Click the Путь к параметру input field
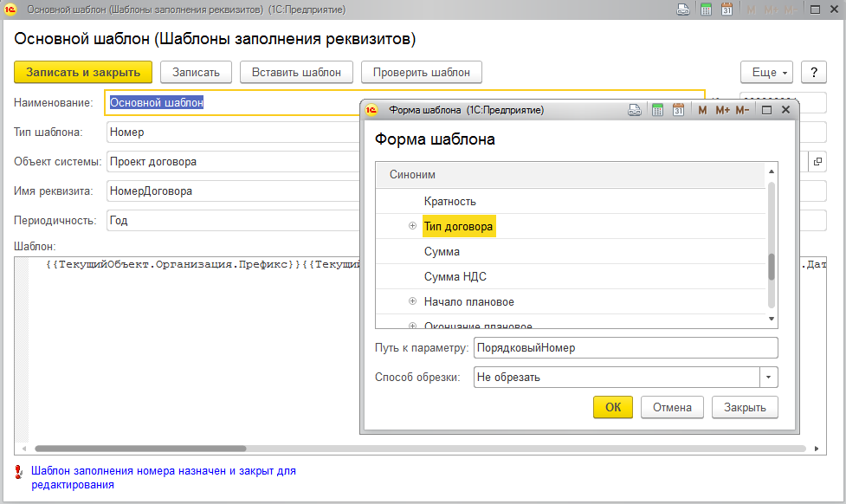 (x=625, y=348)
